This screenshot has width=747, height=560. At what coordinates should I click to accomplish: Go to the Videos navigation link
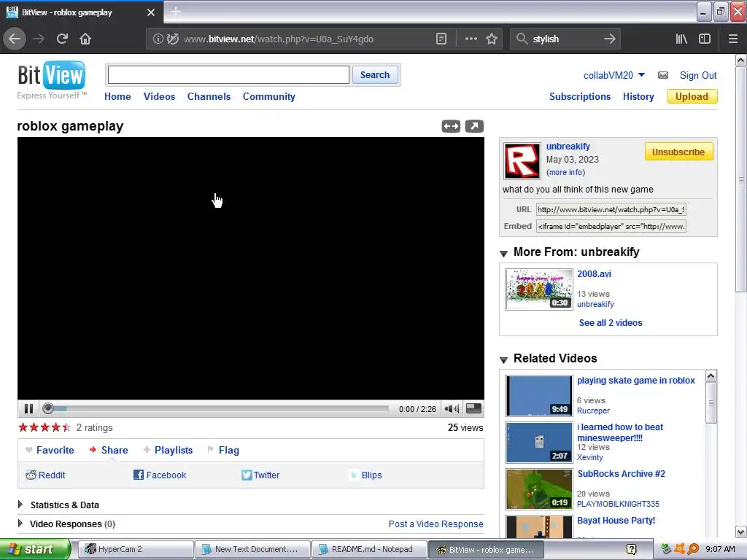[159, 96]
